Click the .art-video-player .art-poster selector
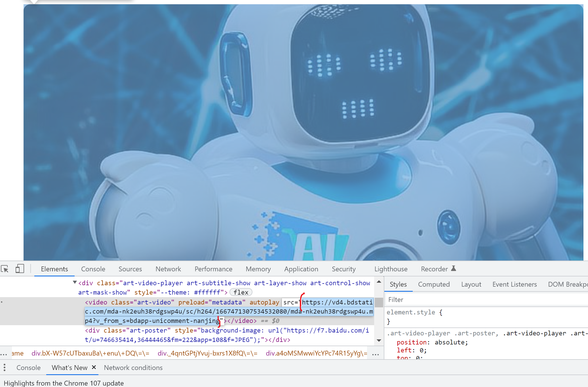Image resolution: width=588 pixels, height=387 pixels. point(442,333)
